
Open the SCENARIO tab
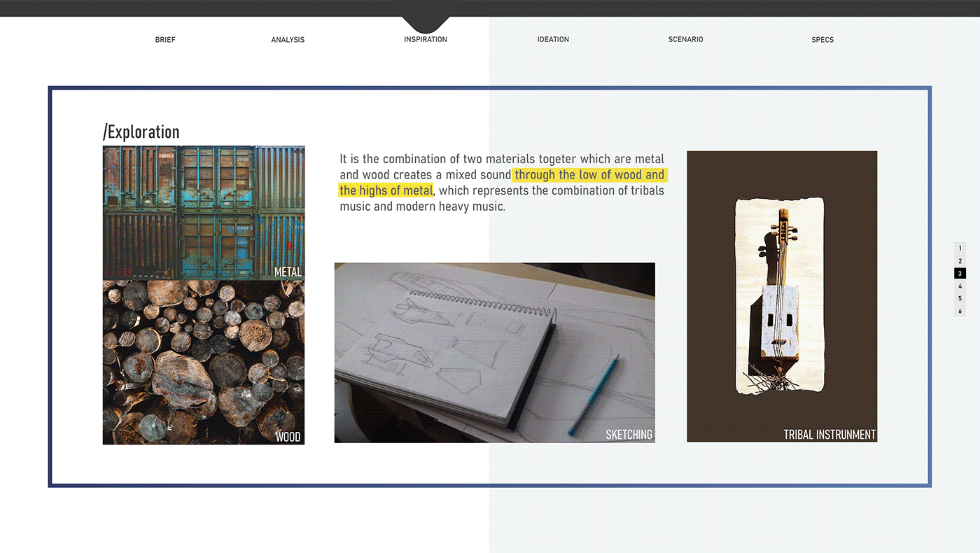[685, 39]
